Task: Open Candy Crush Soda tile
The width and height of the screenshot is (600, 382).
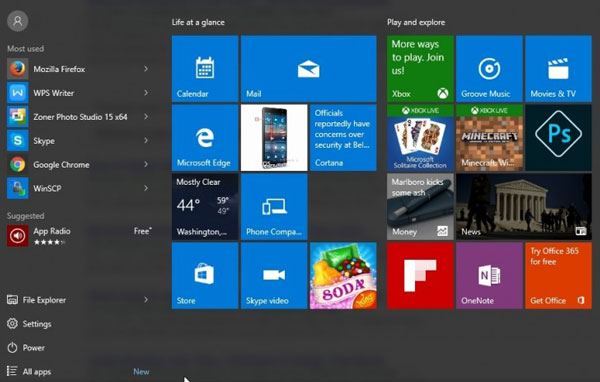Action: (343, 275)
